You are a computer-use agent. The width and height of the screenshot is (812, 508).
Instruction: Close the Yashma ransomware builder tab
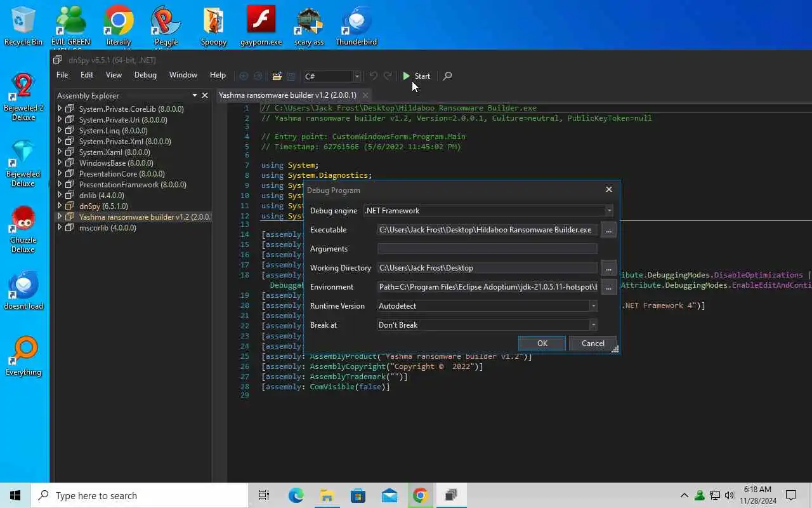[x=365, y=95]
